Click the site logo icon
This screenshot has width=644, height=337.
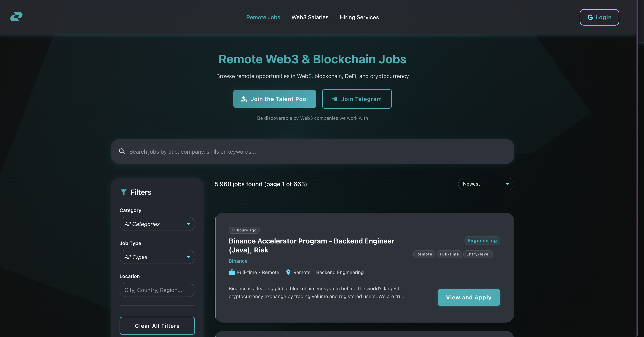pos(16,17)
